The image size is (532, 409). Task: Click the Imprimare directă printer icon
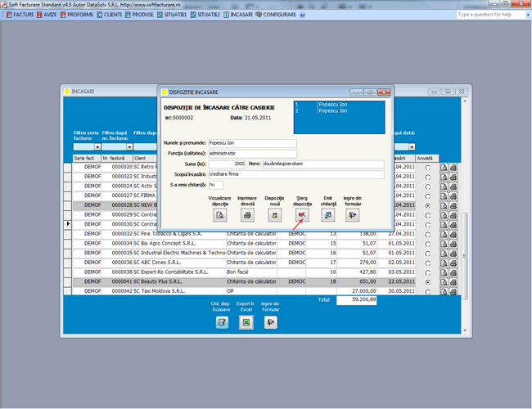coord(247,215)
